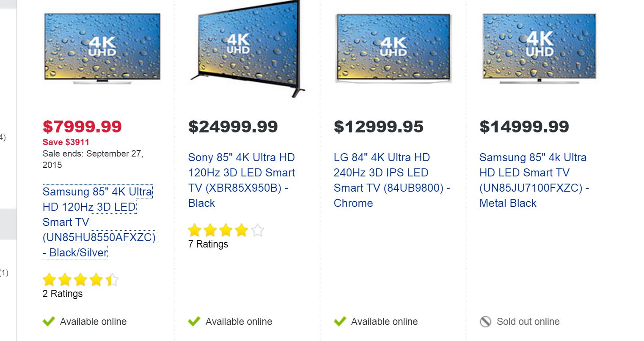Screen dimensions: 644x341
Task: Click the Samsung UN85HU8550 TV product image
Action: (x=102, y=48)
